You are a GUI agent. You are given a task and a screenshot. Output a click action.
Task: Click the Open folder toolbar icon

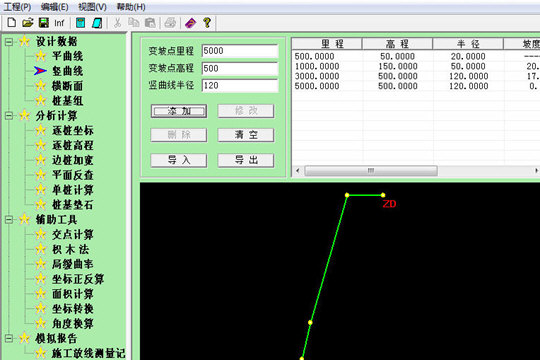[x=28, y=23]
